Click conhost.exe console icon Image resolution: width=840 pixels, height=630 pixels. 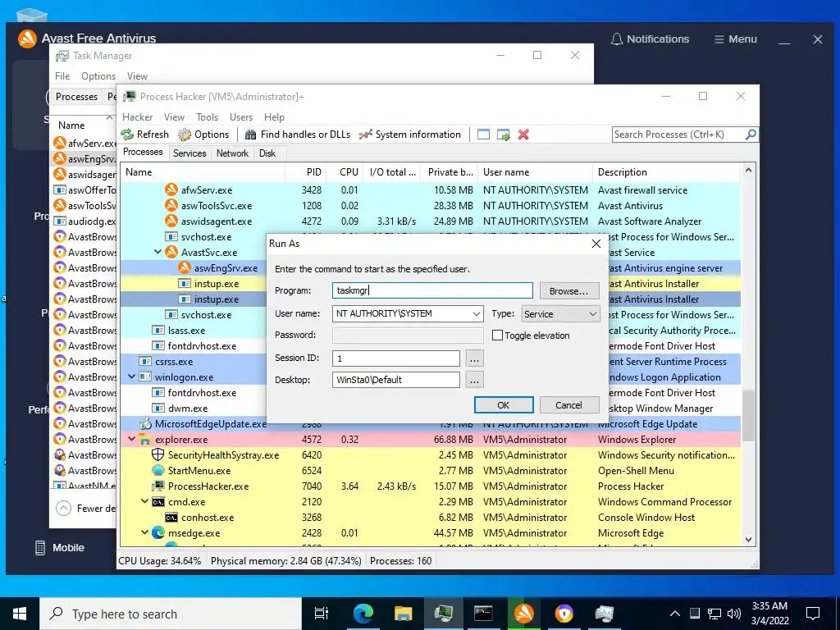(x=171, y=518)
